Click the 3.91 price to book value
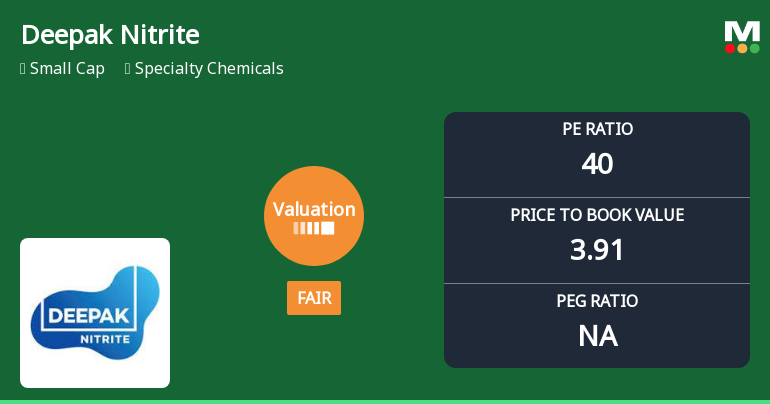The image size is (770, 404). tap(597, 249)
